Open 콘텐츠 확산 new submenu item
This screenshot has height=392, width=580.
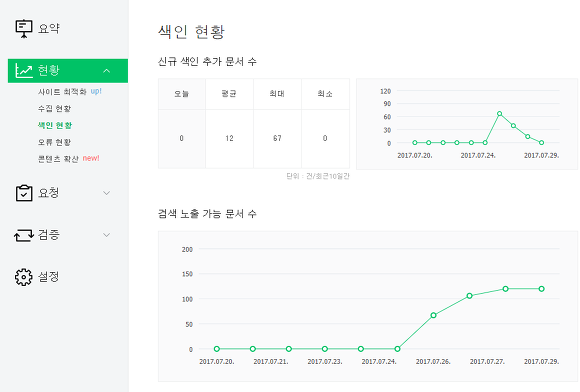click(x=69, y=159)
